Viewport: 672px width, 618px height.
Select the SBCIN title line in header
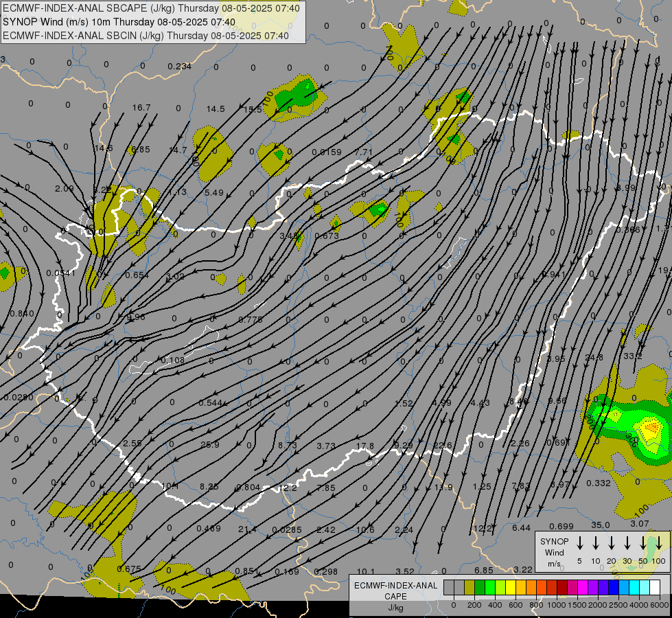146,36
